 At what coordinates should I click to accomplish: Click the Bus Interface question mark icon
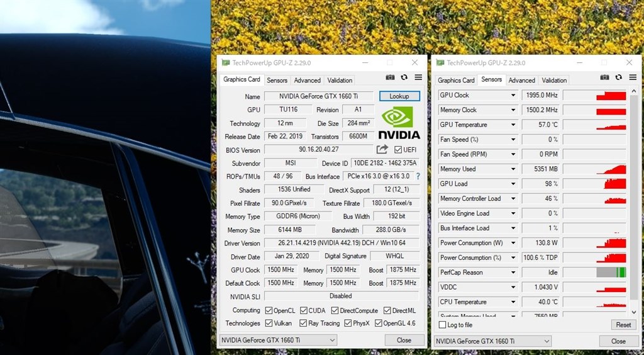[x=418, y=176]
